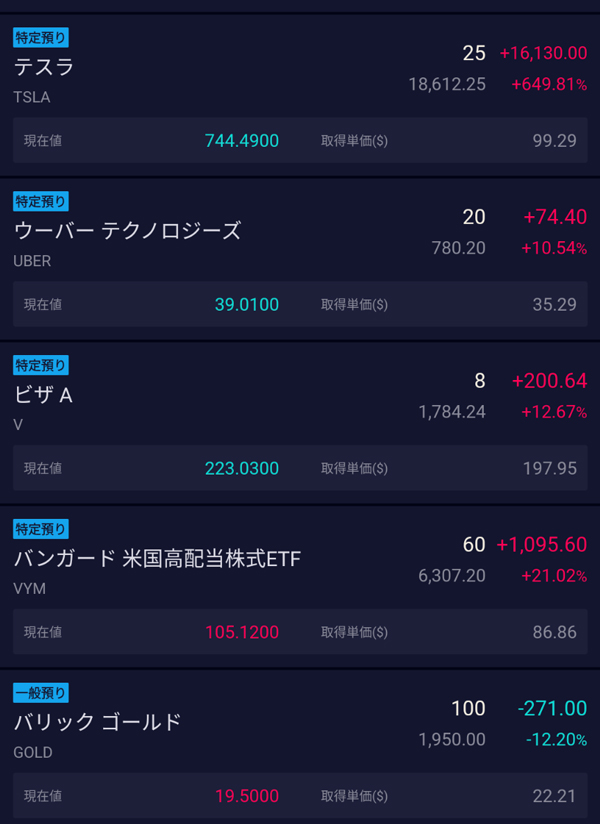Open バンガード 米国高配当株式ETF holding

157,558
